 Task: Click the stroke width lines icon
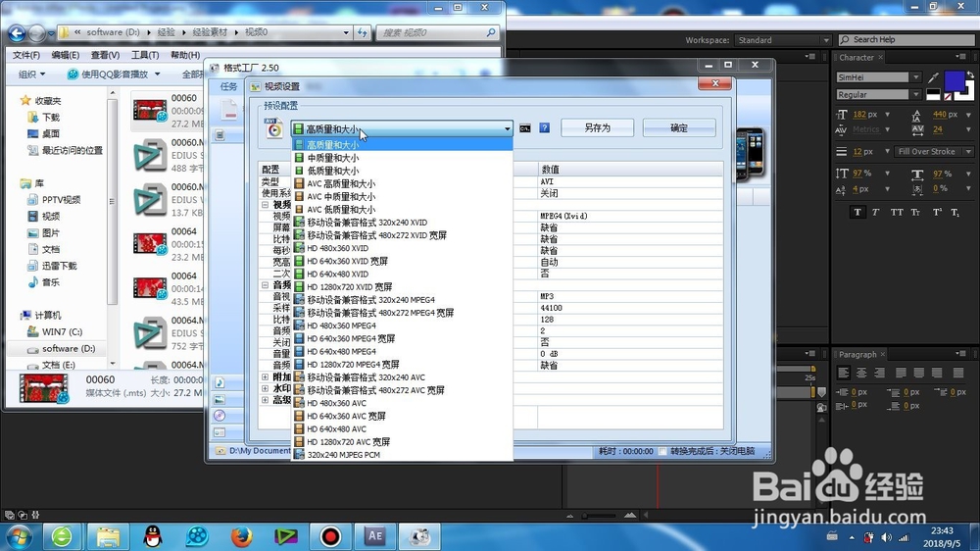click(x=842, y=151)
